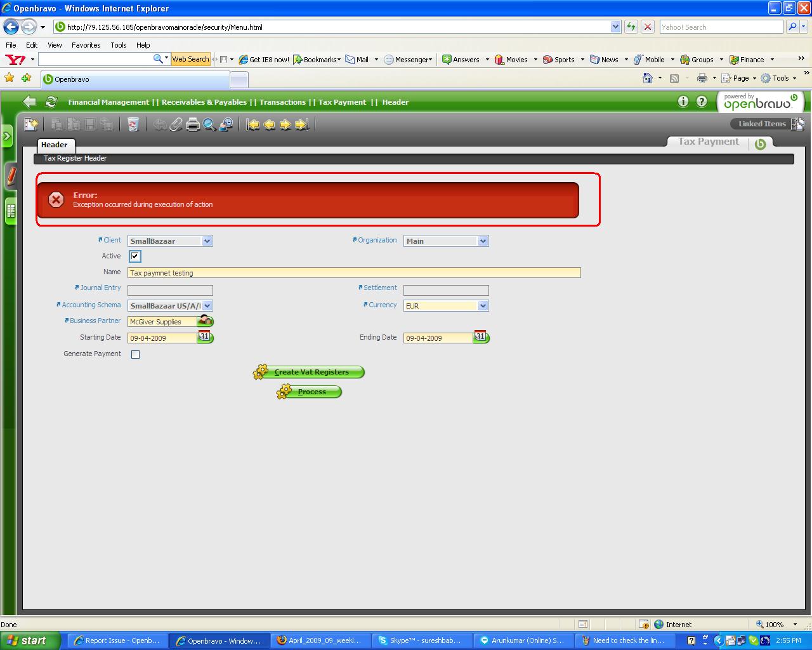The image size is (812, 650).
Task: Open the Starting Date calendar picker
Action: click(205, 337)
